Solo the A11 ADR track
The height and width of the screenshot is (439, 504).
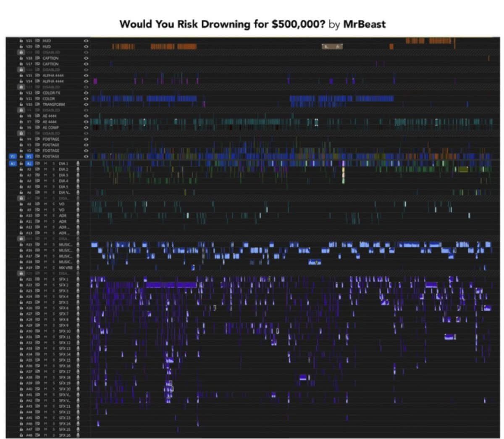click(x=54, y=221)
